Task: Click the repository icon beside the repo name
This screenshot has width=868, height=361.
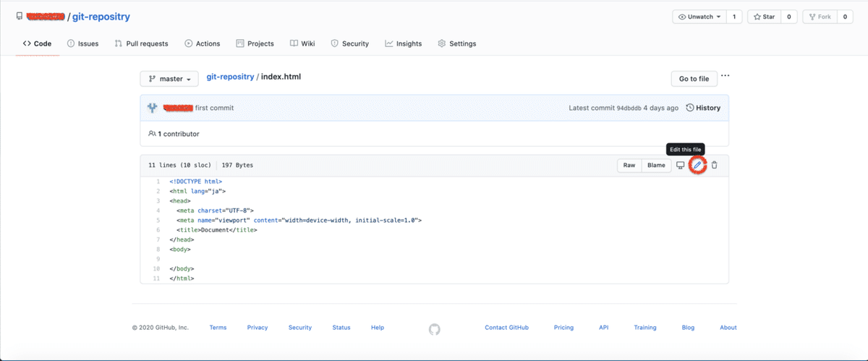Action: click(20, 16)
